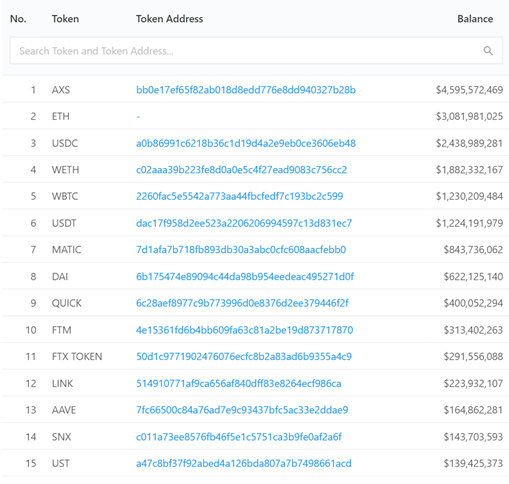The height and width of the screenshot is (484, 509).
Task: Click the $139,425,373 balance value
Action: click(x=473, y=464)
